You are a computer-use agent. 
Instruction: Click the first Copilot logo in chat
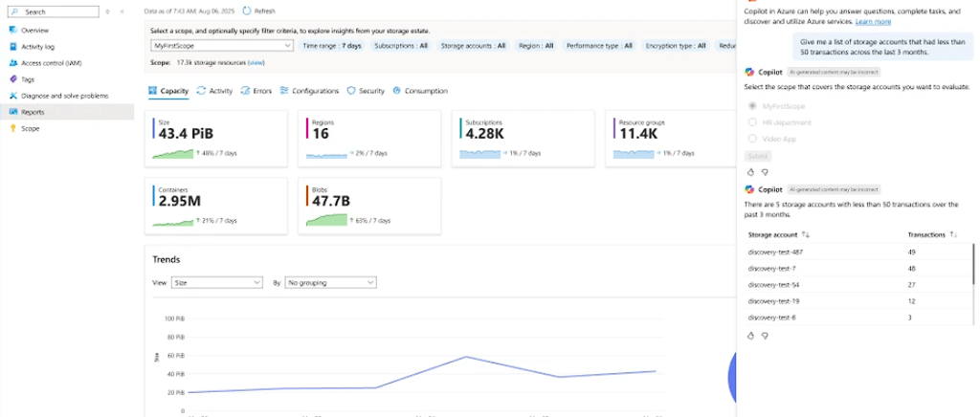click(749, 72)
